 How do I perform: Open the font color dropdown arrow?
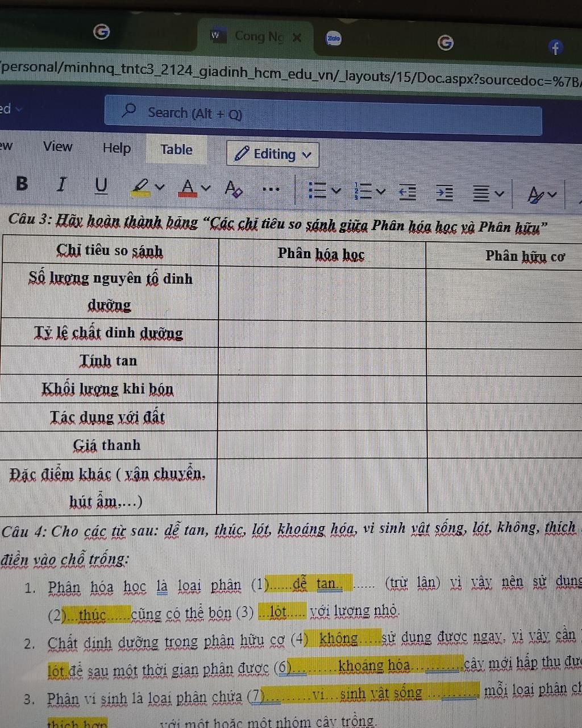pyautogui.click(x=206, y=188)
